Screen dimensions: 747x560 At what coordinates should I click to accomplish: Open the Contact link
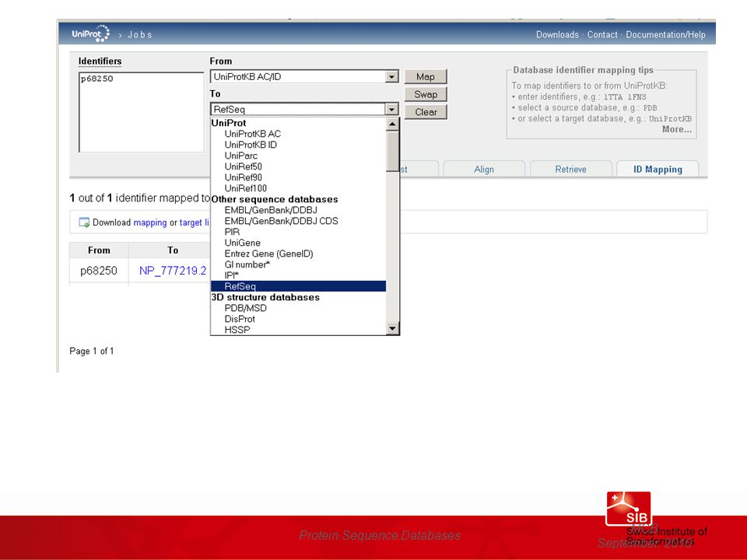click(x=601, y=35)
